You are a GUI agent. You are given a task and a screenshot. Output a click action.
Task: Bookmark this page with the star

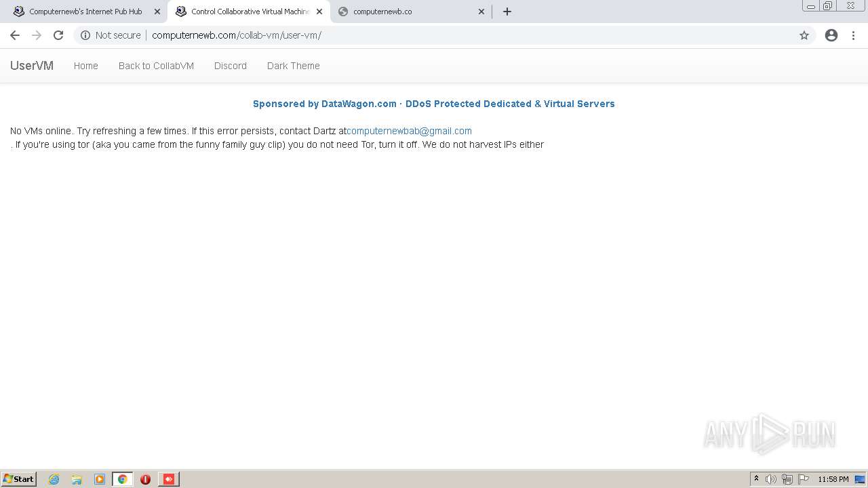pos(804,35)
